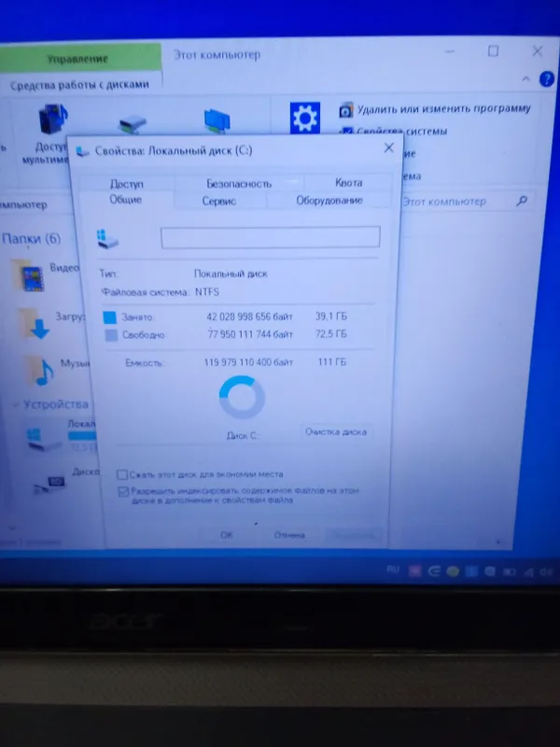Collapse the Устройства group chevron
This screenshot has width=560, height=747.
(16, 404)
